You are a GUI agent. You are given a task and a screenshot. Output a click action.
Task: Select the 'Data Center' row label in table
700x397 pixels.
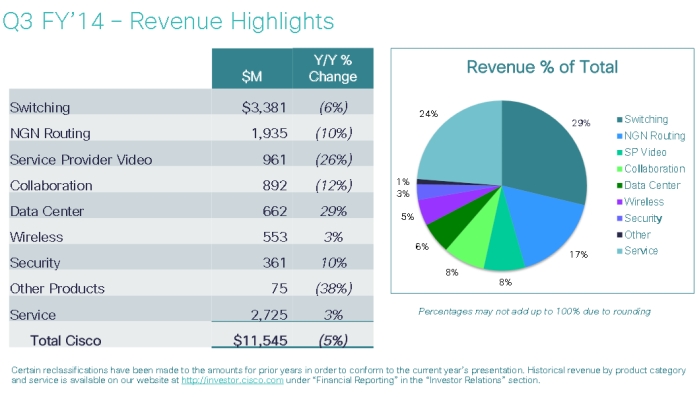(x=47, y=211)
